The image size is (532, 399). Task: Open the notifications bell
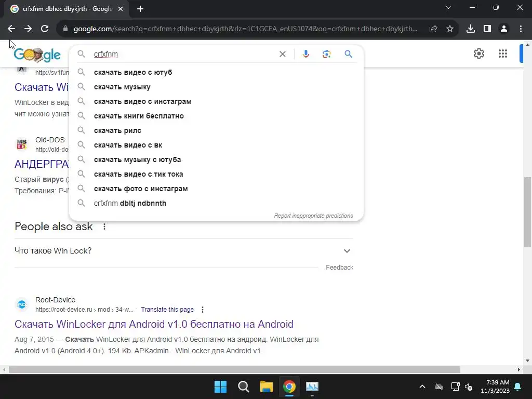[518, 387]
